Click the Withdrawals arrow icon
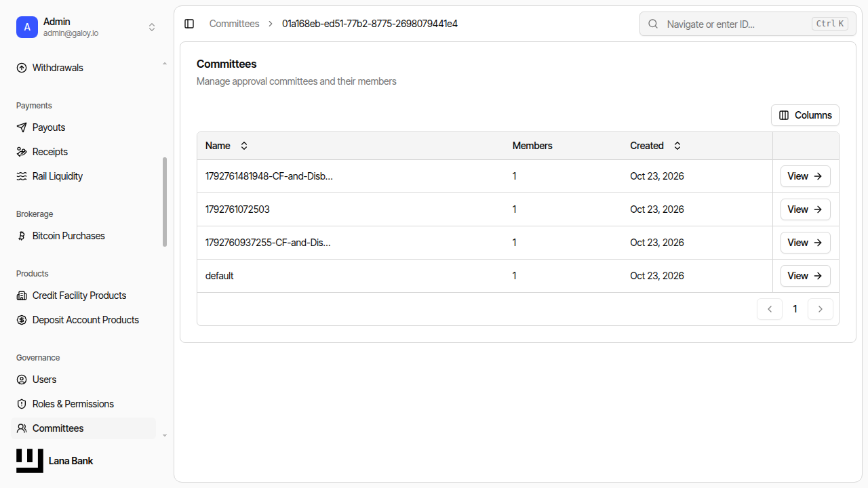 (22, 68)
